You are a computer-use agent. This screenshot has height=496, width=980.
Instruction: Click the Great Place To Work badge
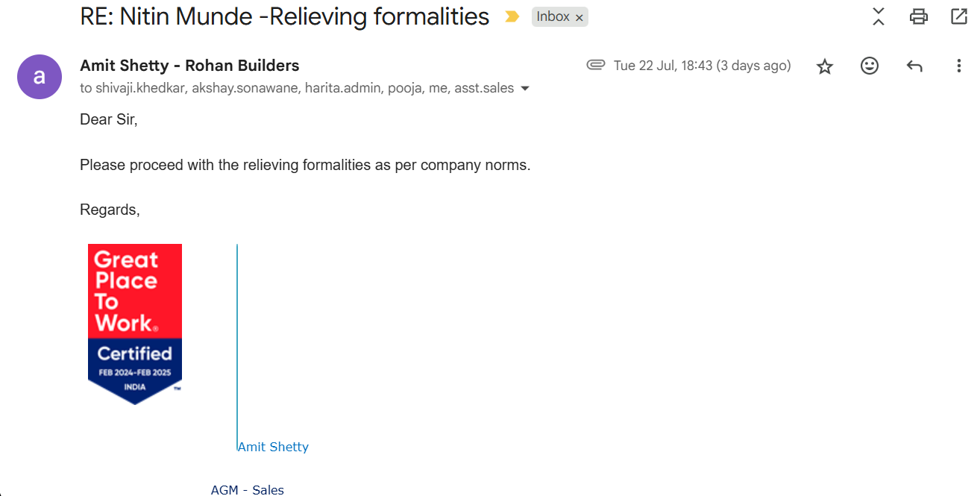(135, 324)
